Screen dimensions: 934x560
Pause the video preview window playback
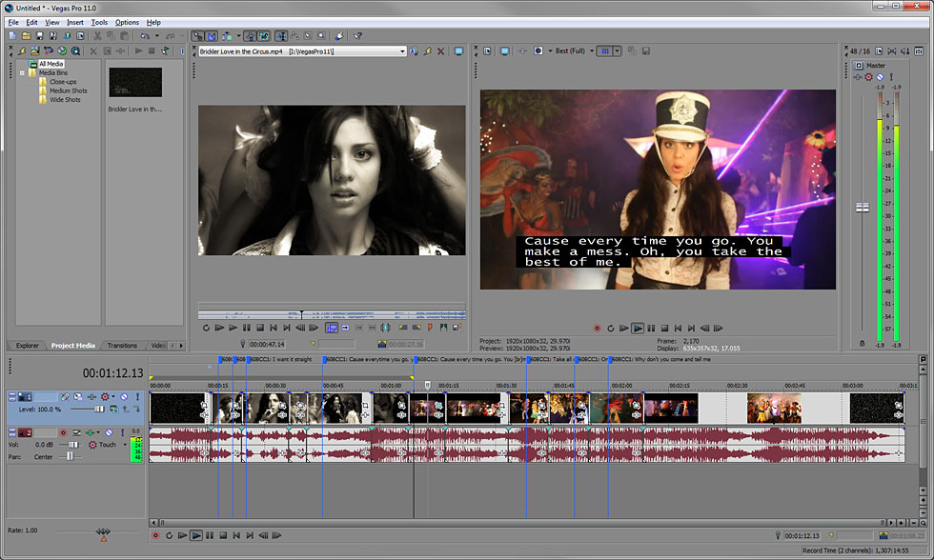(x=651, y=329)
